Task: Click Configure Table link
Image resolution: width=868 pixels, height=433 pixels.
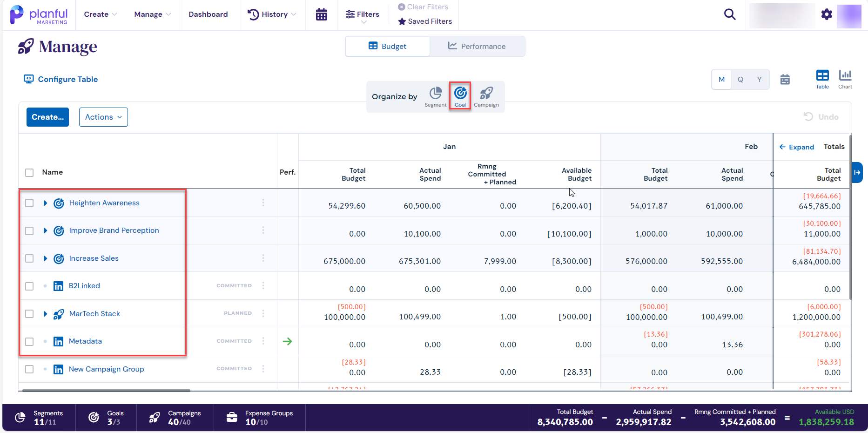Action: [x=61, y=79]
